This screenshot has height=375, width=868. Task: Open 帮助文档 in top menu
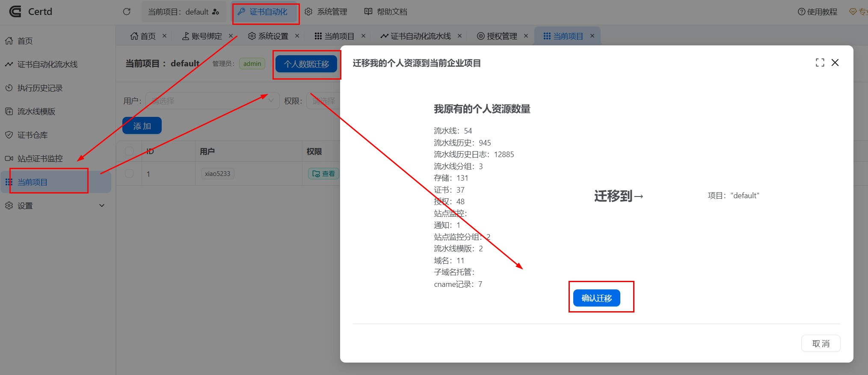click(x=386, y=12)
